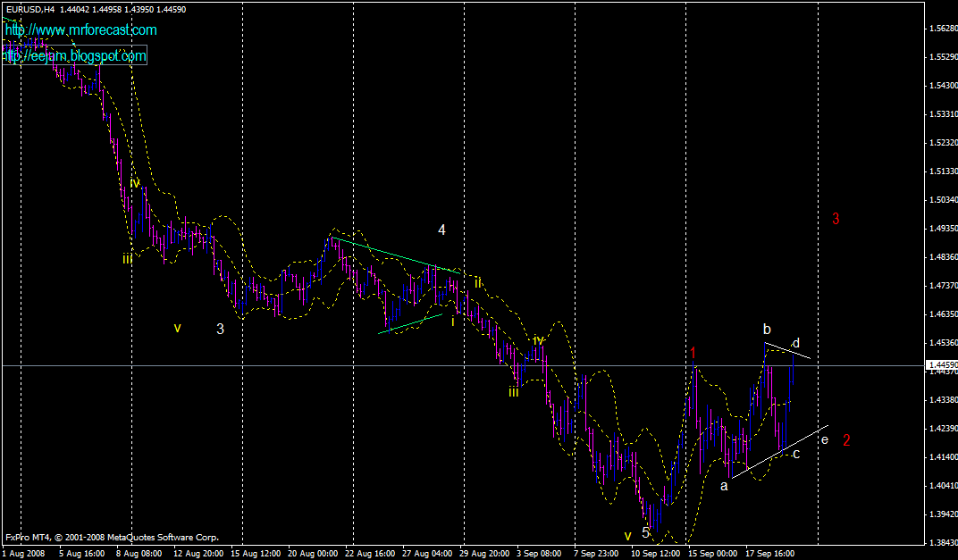Image resolution: width=958 pixels, height=560 pixels.
Task: Click the http://eejam.blogspot.com label box
Action: pos(74,55)
